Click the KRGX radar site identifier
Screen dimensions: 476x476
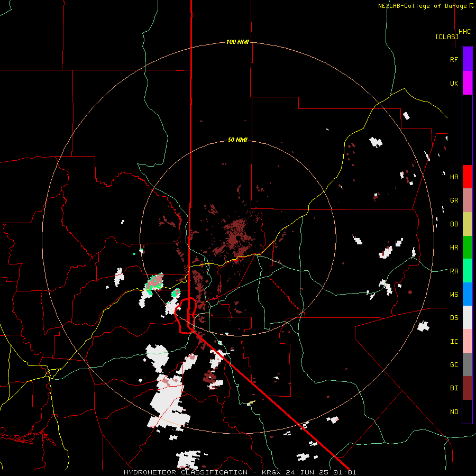point(272,472)
